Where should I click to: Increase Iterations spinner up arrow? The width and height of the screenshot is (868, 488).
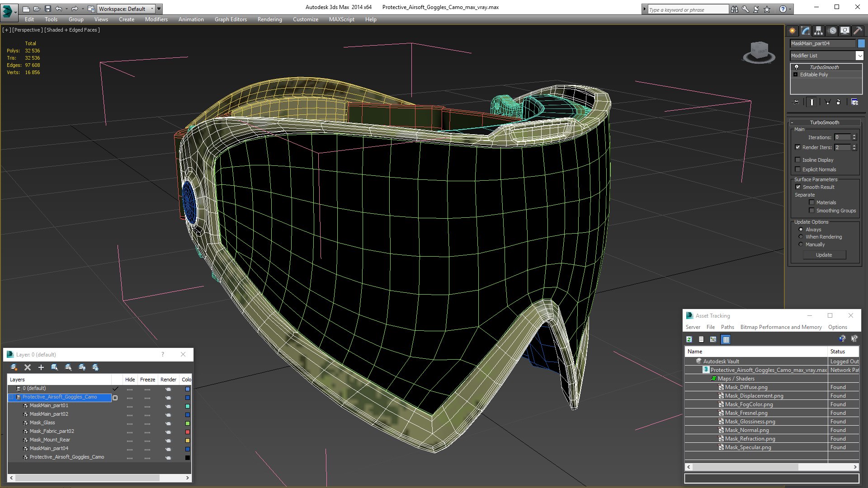pos(854,136)
